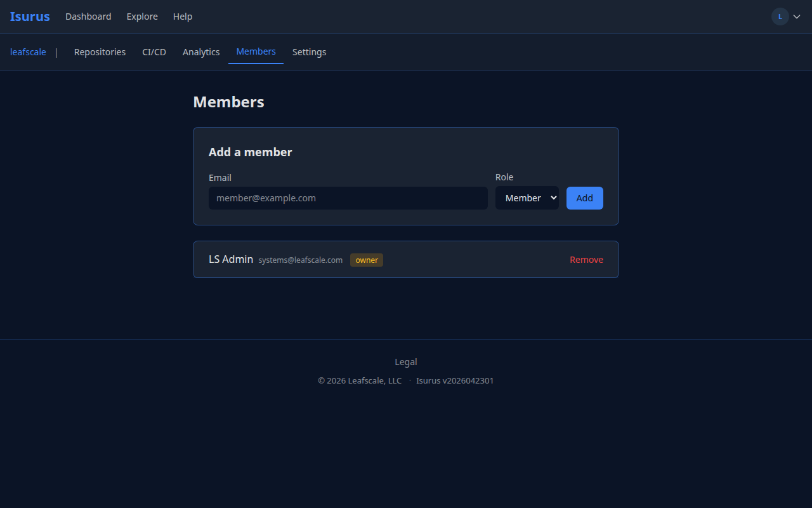812x508 pixels.
Task: Click the systems@leafscale.com email text
Action: [x=301, y=260]
